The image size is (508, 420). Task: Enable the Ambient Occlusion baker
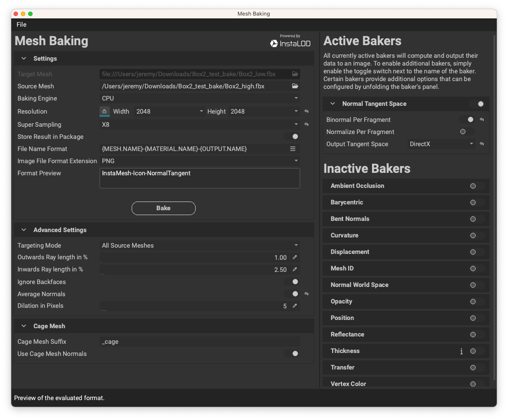474,186
